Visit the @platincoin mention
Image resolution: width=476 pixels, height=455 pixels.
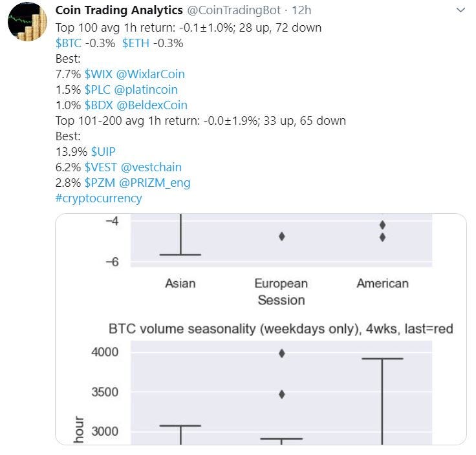[x=146, y=90]
